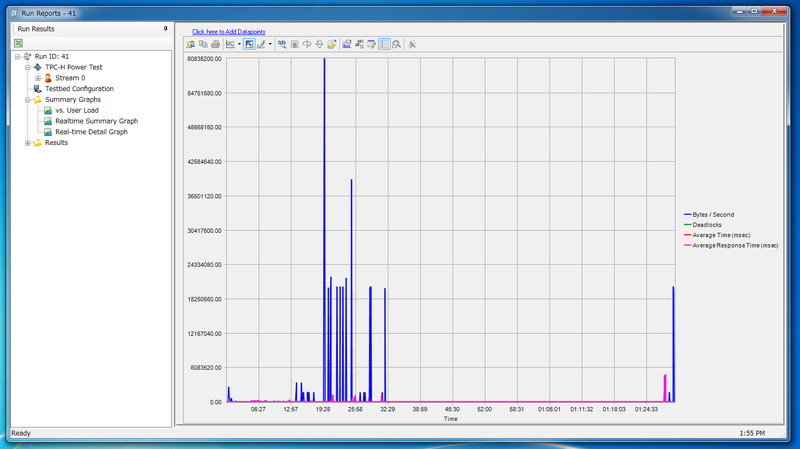This screenshot has width=800, height=449.
Task: Click the 'Bytes / Second' legend label
Action: pos(713,215)
